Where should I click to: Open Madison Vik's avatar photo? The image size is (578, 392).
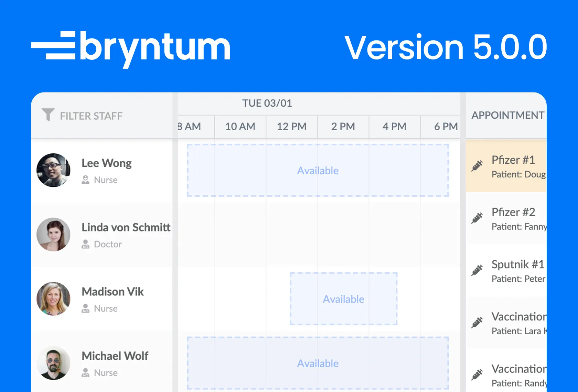[x=53, y=299]
